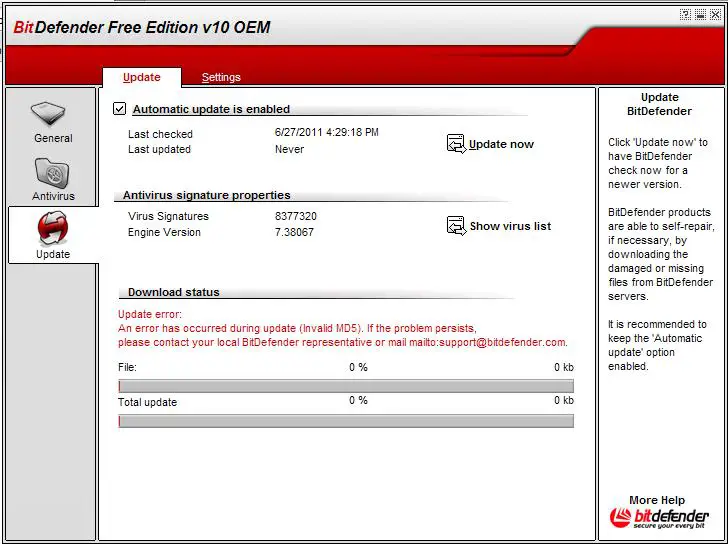The image size is (728, 546).
Task: Click the Total update label
Action: click(147, 402)
